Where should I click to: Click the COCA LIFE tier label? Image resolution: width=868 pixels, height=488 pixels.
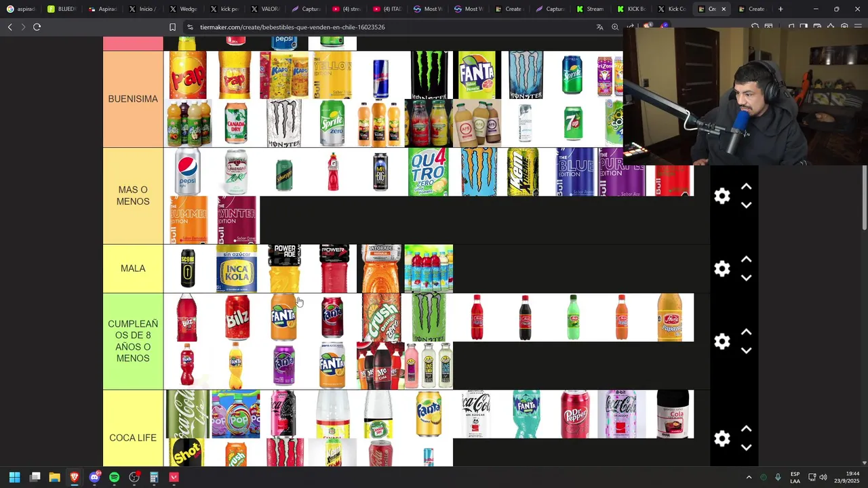point(133,438)
